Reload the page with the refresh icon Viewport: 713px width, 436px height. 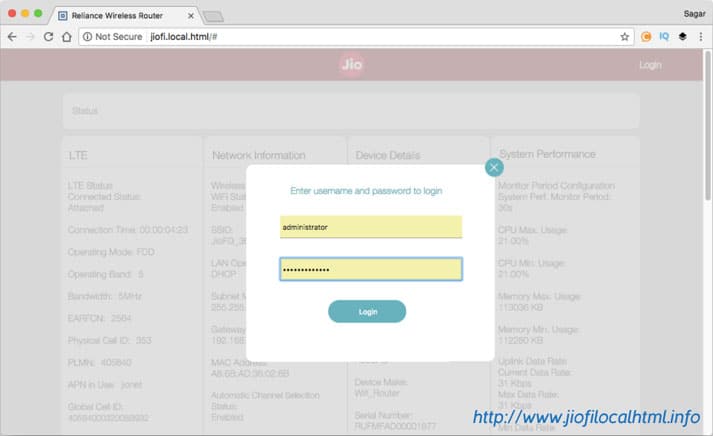pyautogui.click(x=48, y=37)
